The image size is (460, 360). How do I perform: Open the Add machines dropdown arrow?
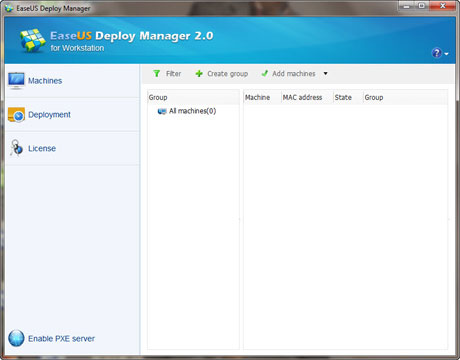(326, 73)
